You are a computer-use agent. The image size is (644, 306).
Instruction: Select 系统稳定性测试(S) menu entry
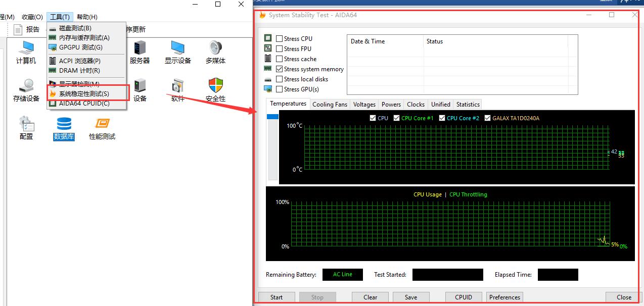coord(86,93)
